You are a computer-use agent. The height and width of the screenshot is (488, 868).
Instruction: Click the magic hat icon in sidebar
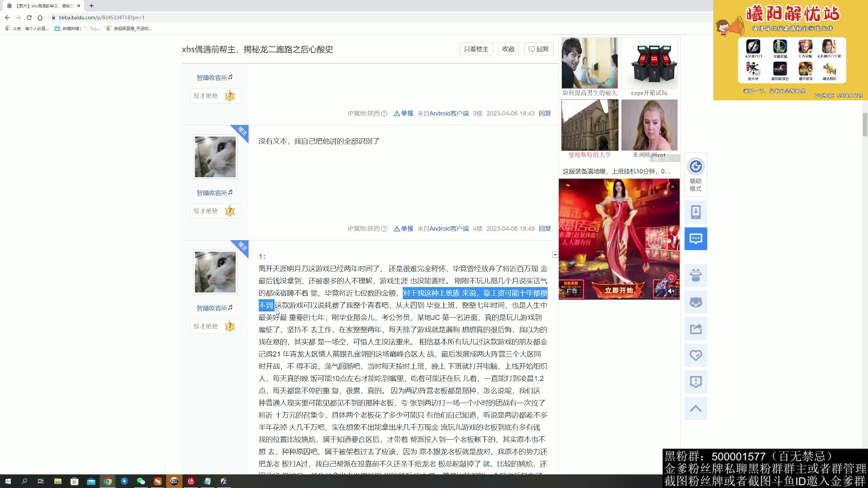[696, 275]
